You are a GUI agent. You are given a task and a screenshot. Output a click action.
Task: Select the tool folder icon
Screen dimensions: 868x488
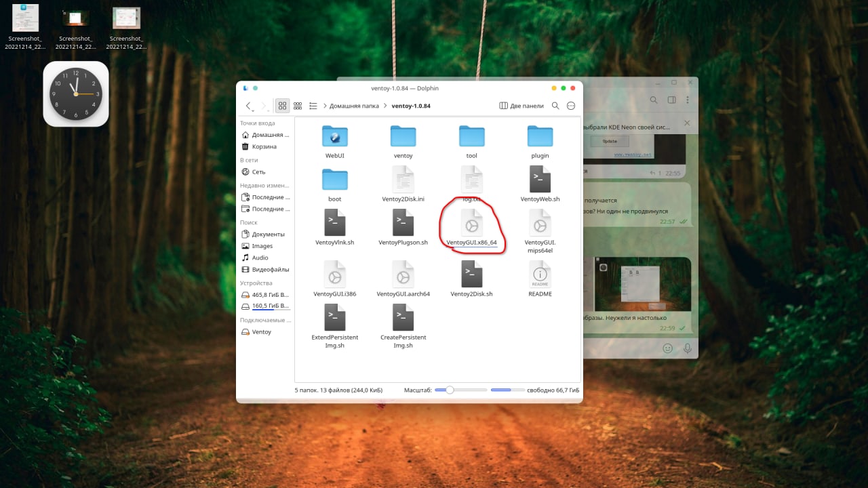pos(472,136)
